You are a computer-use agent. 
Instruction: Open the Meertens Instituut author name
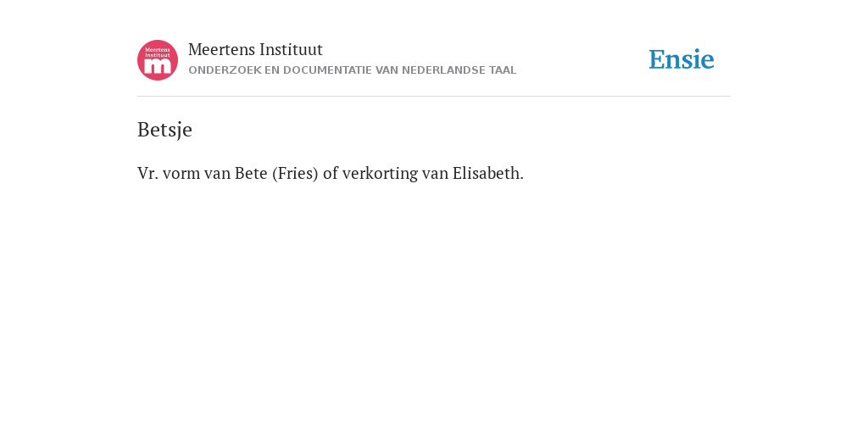click(x=255, y=50)
